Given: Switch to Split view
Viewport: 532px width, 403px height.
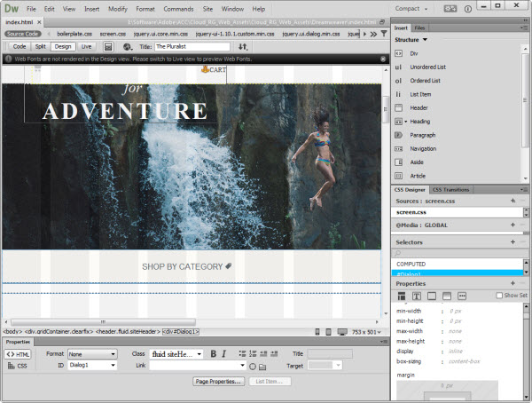Looking at the screenshot, I should coord(41,46).
